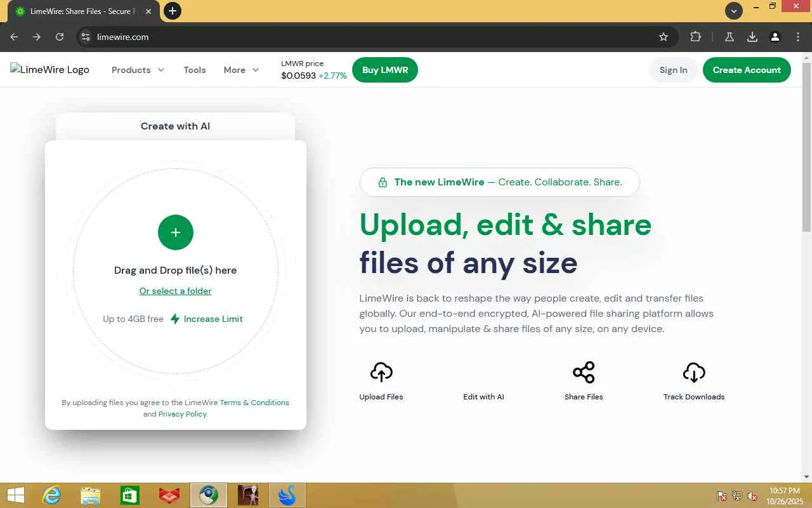Click the Create Account button
Viewport: 812px width, 508px height.
pyautogui.click(x=747, y=70)
